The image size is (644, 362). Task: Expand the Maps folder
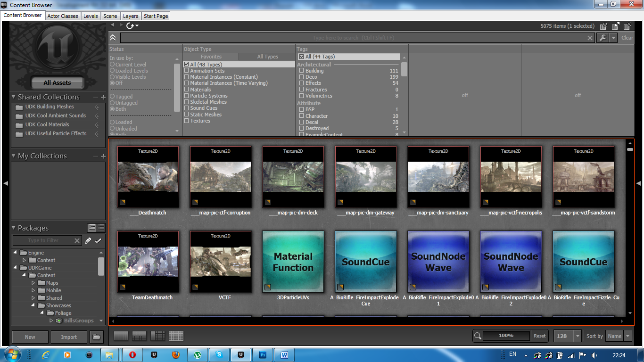tap(33, 283)
